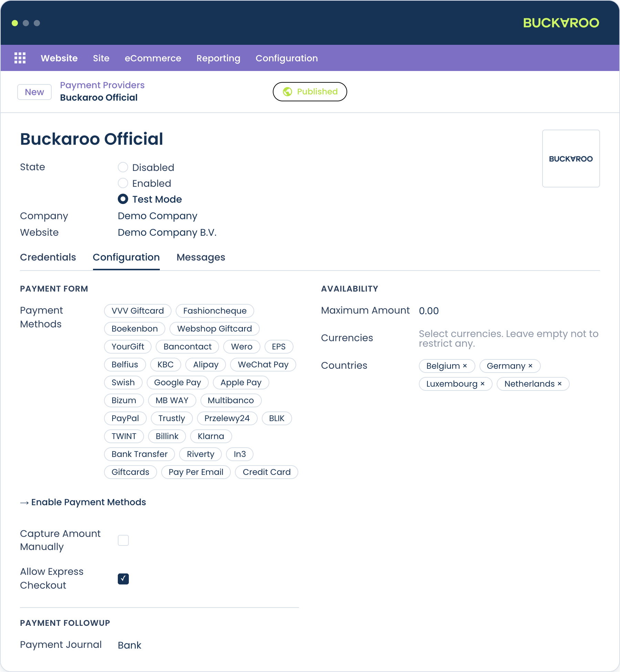Click the BLIK payment method tag
The width and height of the screenshot is (620, 672).
277,418
